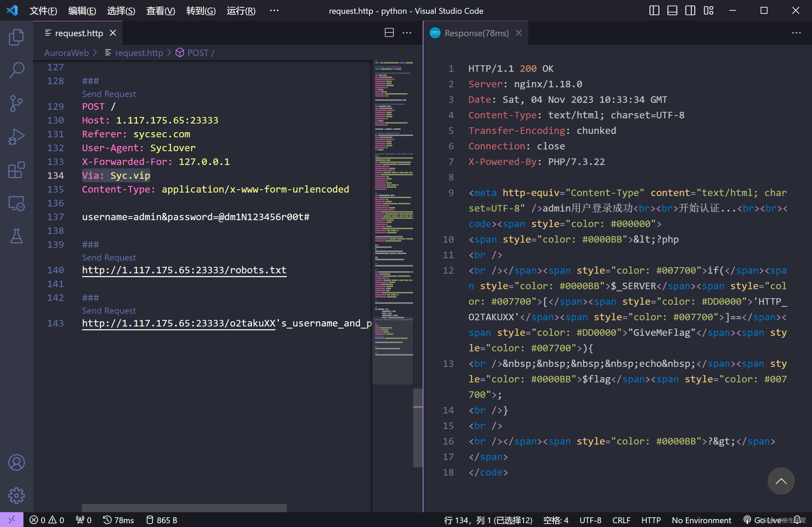Screen dimensions: 812x527
Task: Open the Source Control view
Action: point(16,103)
